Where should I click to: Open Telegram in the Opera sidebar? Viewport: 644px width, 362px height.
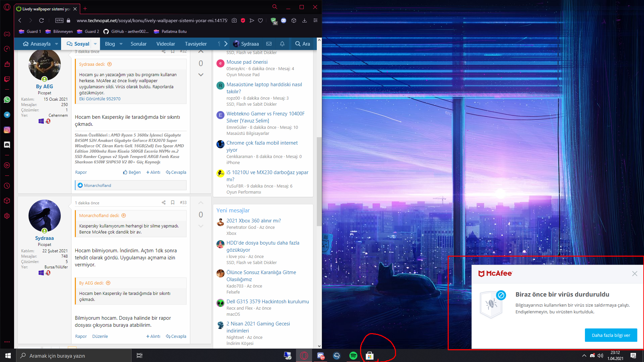coord(7,115)
